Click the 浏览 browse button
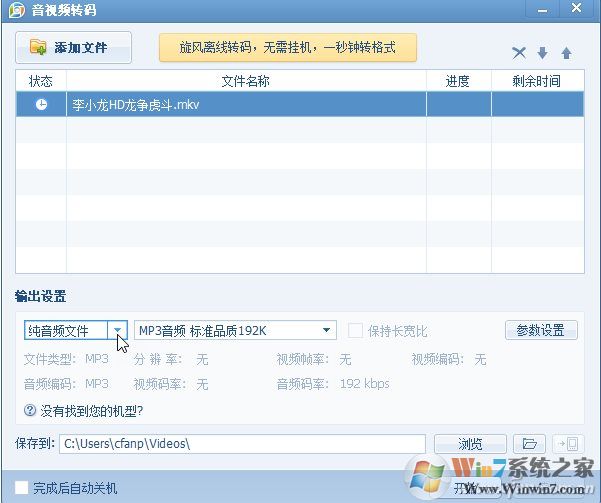Image resolution: width=601 pixels, height=503 pixels. click(470, 444)
